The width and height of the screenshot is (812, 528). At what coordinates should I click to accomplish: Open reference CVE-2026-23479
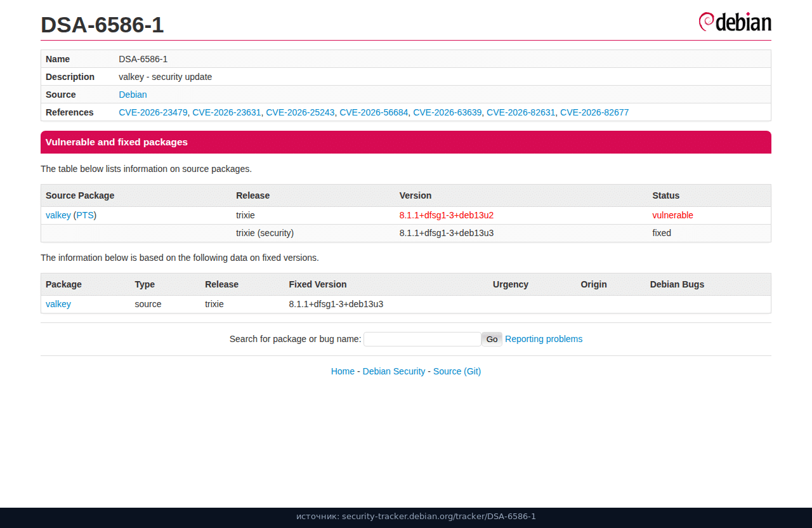[153, 112]
